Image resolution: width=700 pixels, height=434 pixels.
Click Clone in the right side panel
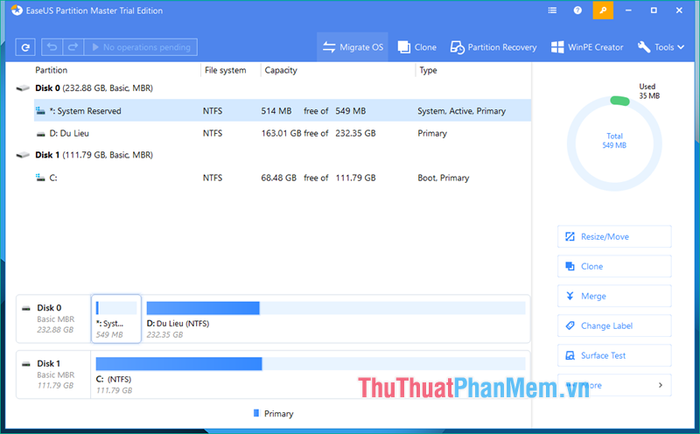(x=614, y=267)
